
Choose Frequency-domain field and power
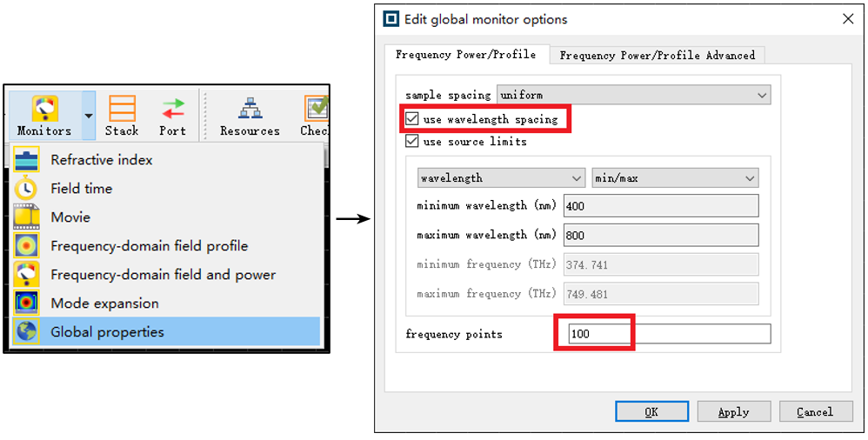[x=163, y=275]
